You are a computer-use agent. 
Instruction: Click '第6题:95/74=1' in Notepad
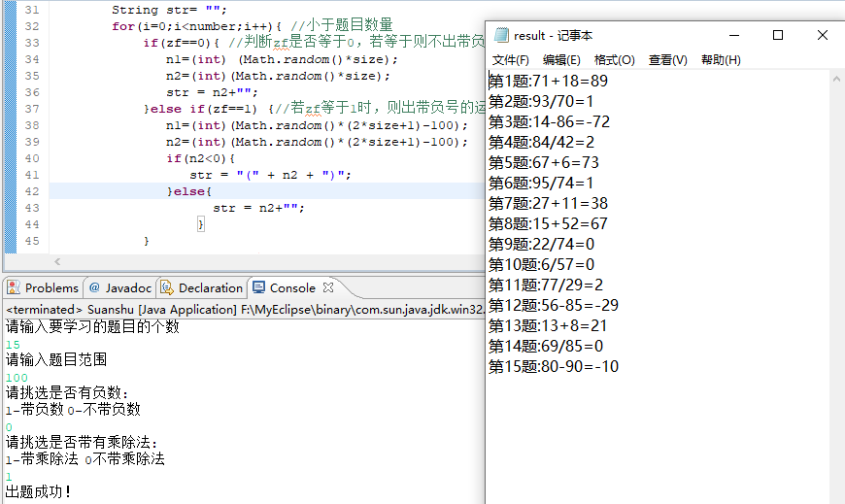(x=541, y=183)
